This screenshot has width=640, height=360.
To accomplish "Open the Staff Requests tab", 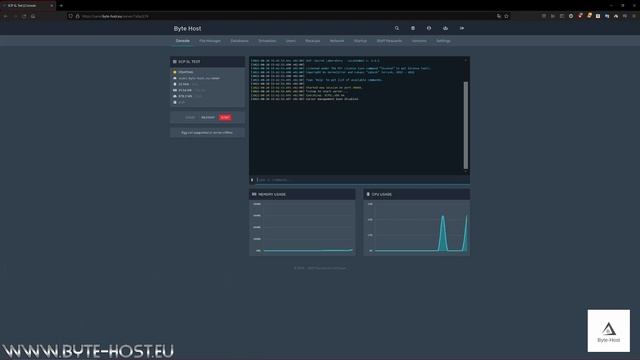I will 389,41.
